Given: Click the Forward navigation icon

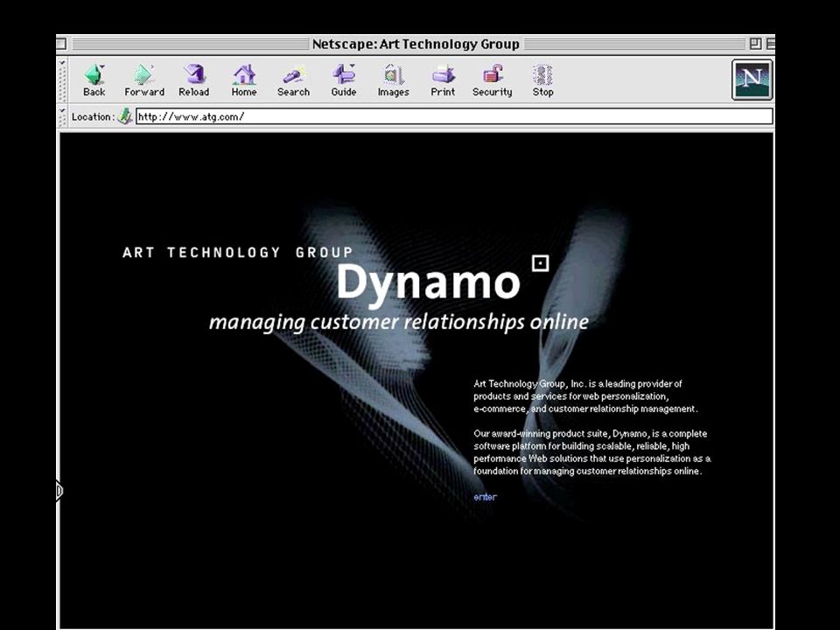Looking at the screenshot, I should (x=144, y=80).
